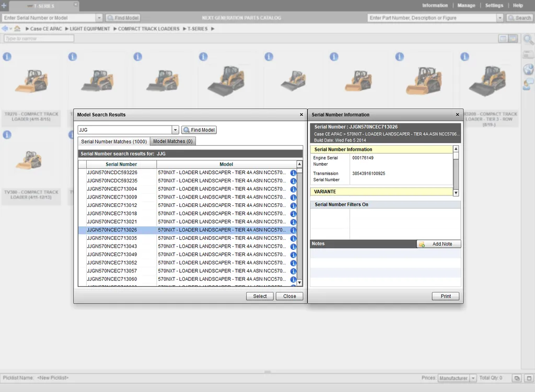Click Find Model button in search results dialog

tap(199, 130)
